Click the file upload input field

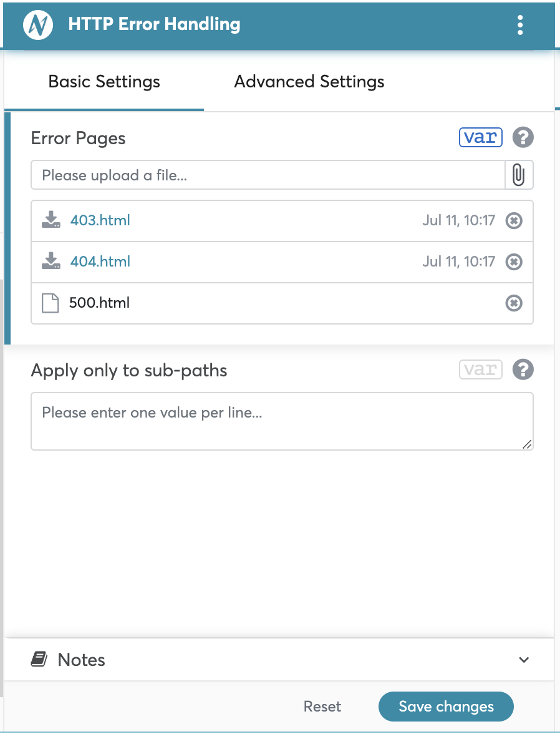point(268,175)
